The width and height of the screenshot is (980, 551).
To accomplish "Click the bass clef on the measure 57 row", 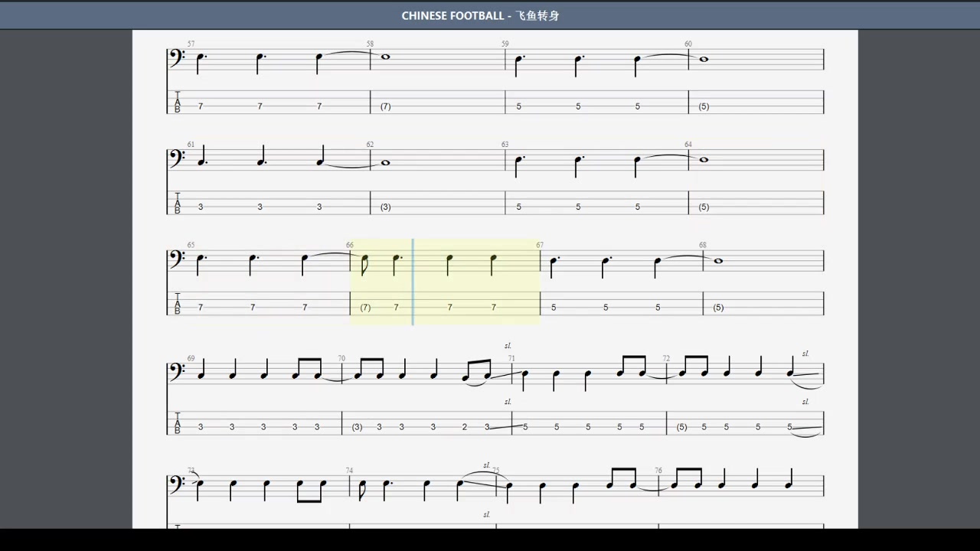I will (x=177, y=57).
